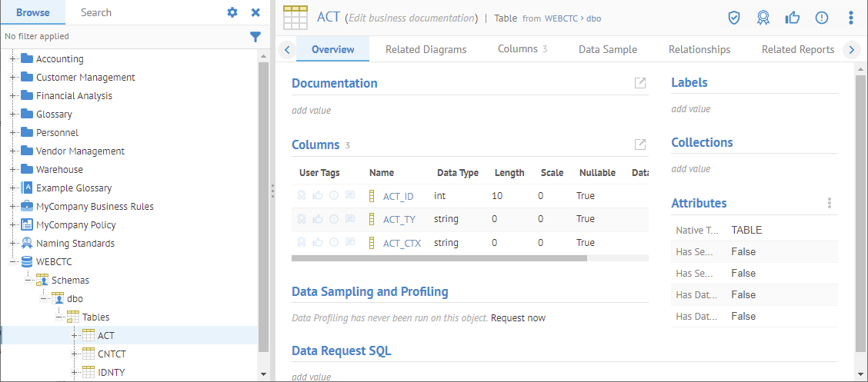Screen dimensions: 868x382
Task: Open Attributes three-dot options menu
Action: 829,203
